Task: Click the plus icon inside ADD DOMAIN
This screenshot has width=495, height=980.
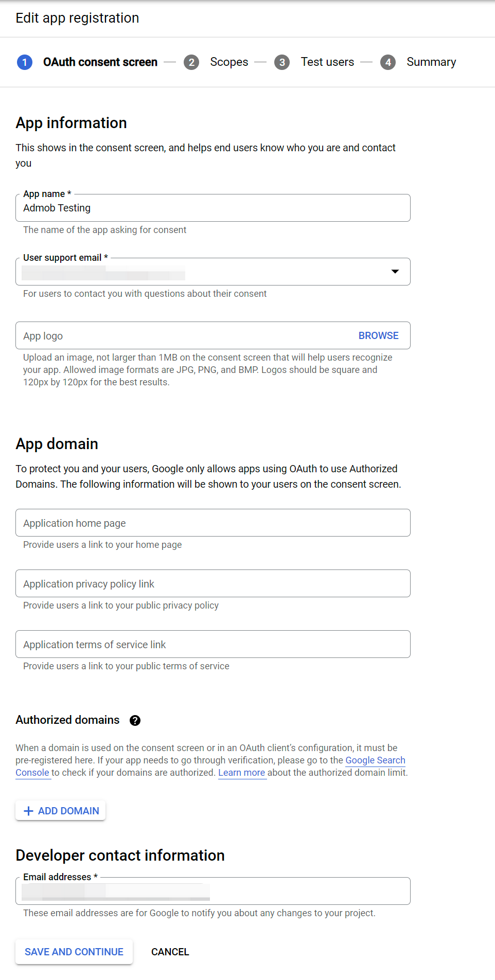Action: point(28,810)
